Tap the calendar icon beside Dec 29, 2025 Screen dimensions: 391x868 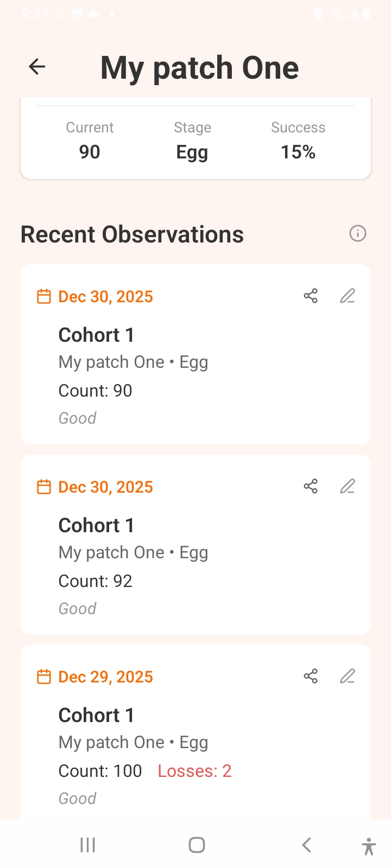pyautogui.click(x=43, y=677)
